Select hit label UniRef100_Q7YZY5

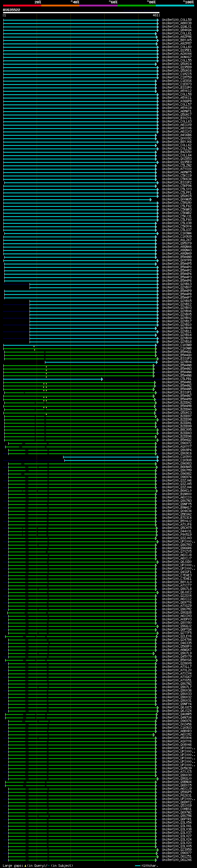tap(177, 551)
